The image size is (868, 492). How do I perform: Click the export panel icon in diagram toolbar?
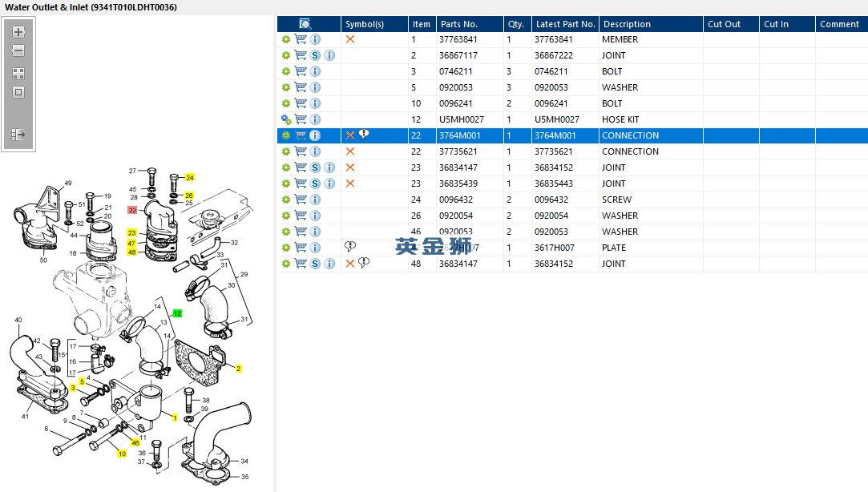18,135
